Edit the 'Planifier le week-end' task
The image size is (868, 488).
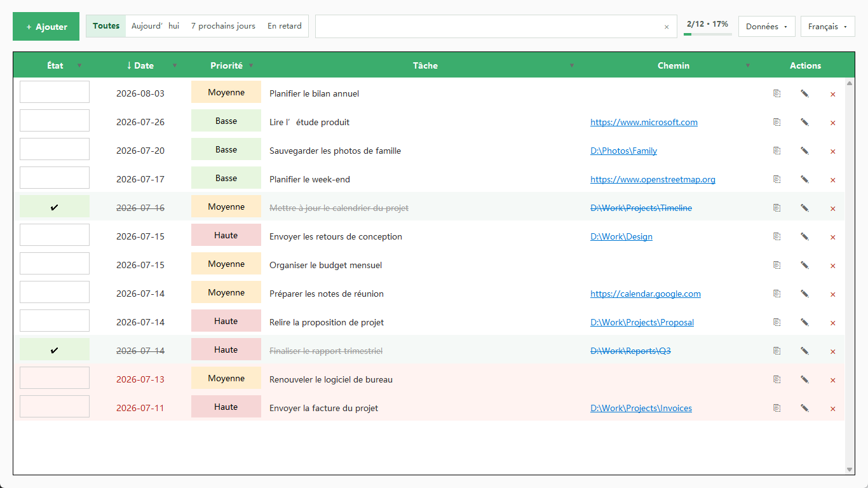[x=804, y=179]
